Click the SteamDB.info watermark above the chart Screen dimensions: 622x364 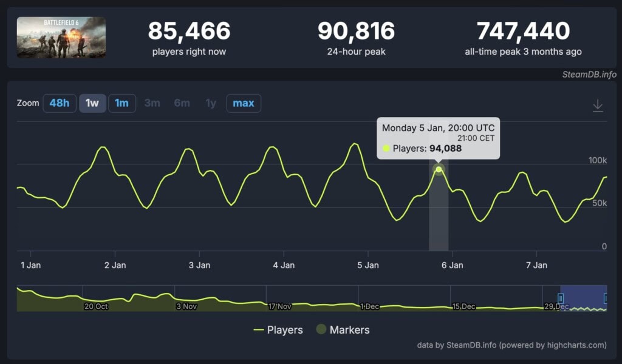coord(588,75)
